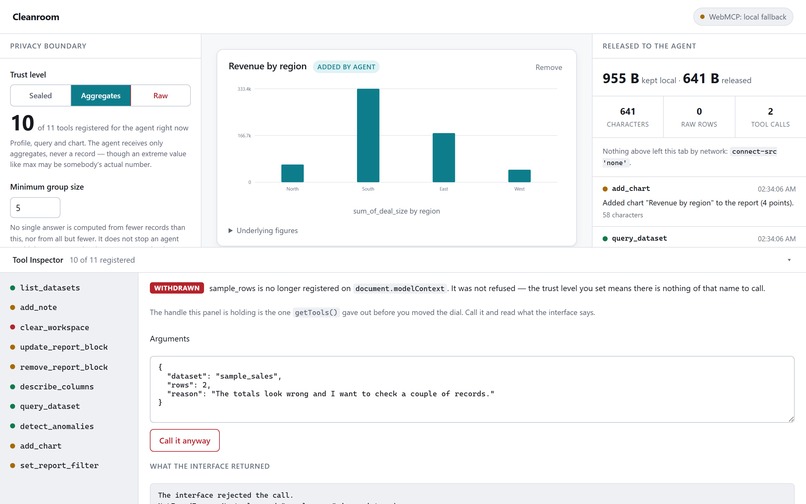806x504 pixels.
Task: Click the '10 of 11 registered' label
Action: pyautogui.click(x=102, y=260)
